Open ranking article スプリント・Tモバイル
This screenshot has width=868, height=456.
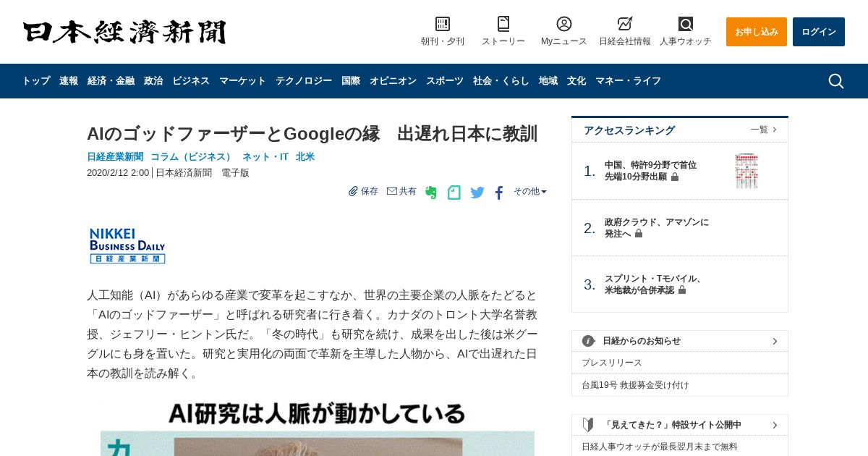pos(655,284)
